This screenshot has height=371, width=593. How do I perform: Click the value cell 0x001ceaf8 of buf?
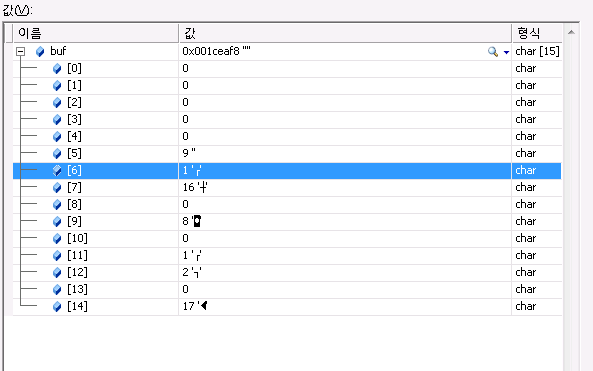pyautogui.click(x=345, y=51)
